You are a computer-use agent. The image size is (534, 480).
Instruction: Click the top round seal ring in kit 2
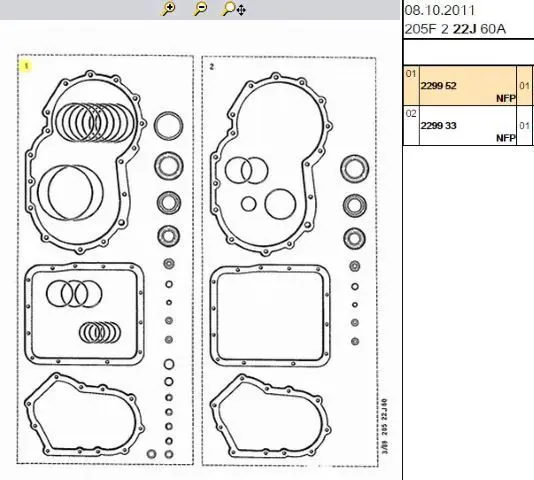pyautogui.click(x=355, y=168)
